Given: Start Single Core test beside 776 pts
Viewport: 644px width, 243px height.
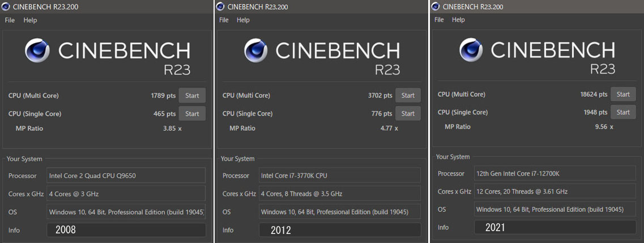Looking at the screenshot, I should (x=408, y=113).
